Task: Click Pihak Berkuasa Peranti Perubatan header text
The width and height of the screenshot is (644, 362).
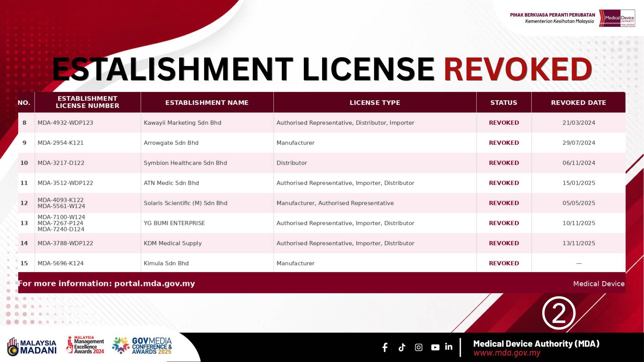Action: click(552, 15)
